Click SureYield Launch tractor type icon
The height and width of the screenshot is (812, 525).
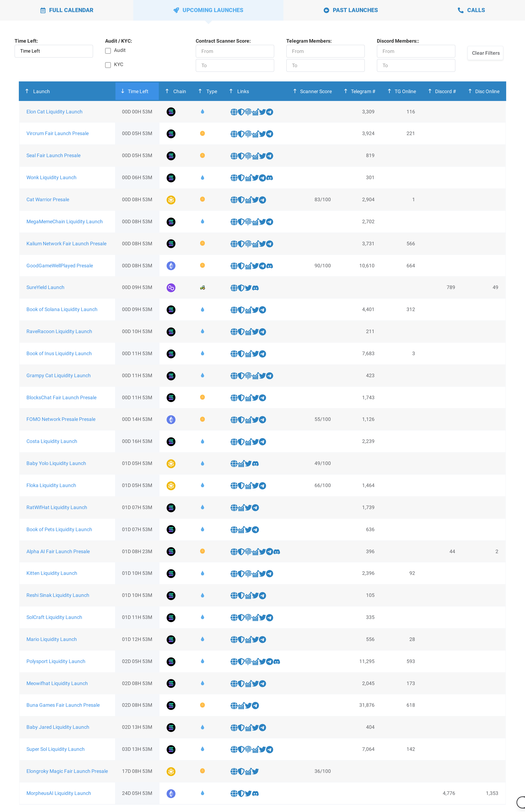[x=202, y=288]
